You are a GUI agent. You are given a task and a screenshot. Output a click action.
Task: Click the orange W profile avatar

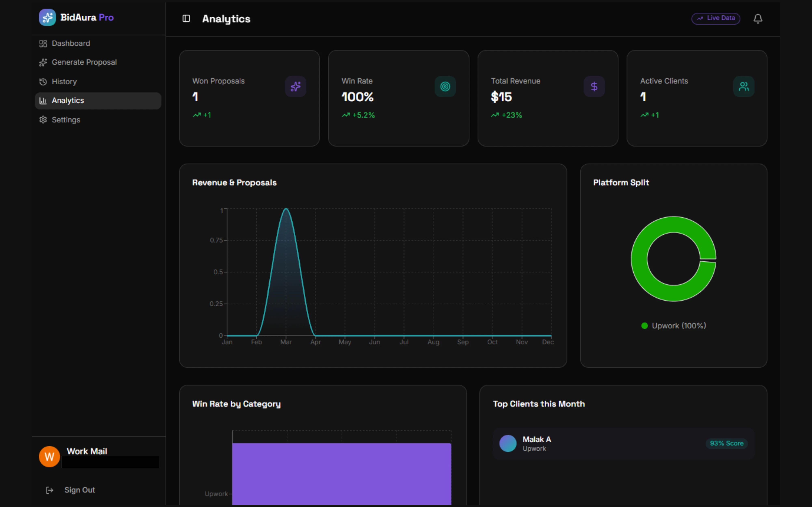pos(49,456)
